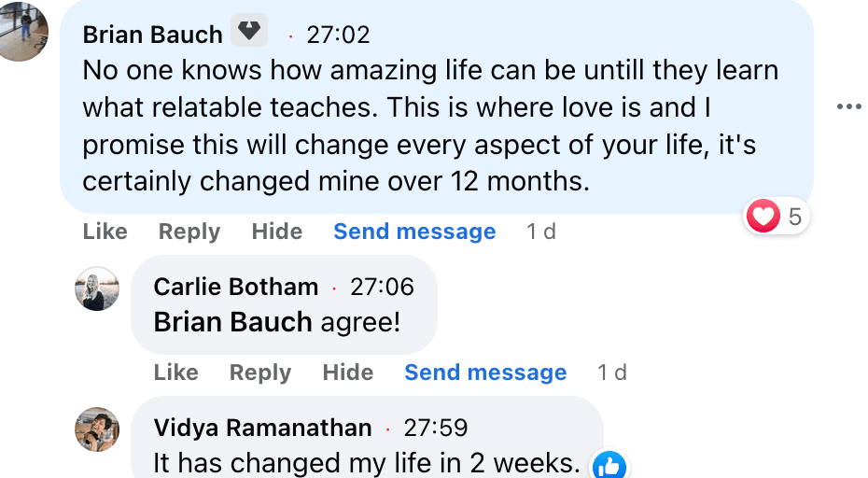Open Carlie Botham's profile picture
This screenshot has width=868, height=478.
point(97,288)
